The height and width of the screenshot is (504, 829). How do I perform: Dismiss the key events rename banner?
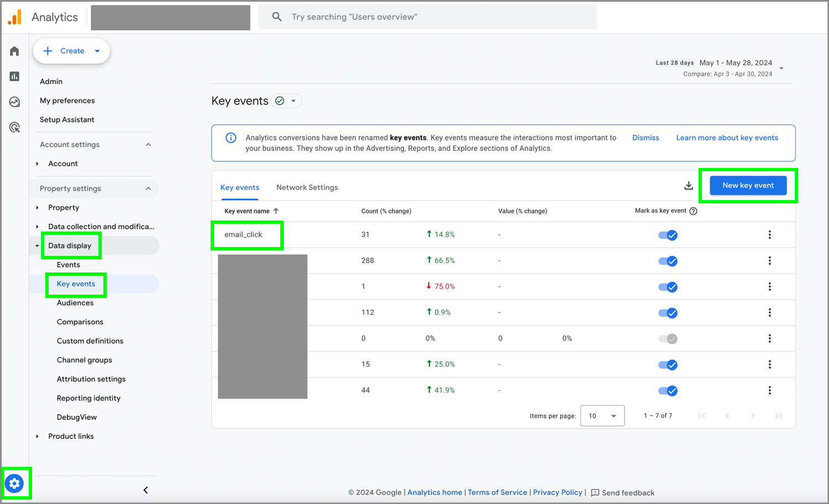[646, 138]
